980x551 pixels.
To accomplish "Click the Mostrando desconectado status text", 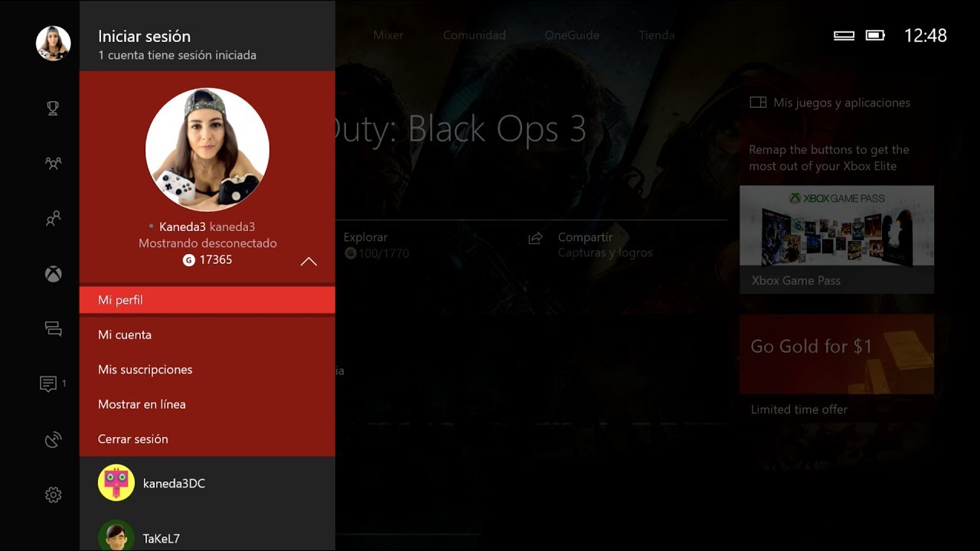I will coord(207,243).
